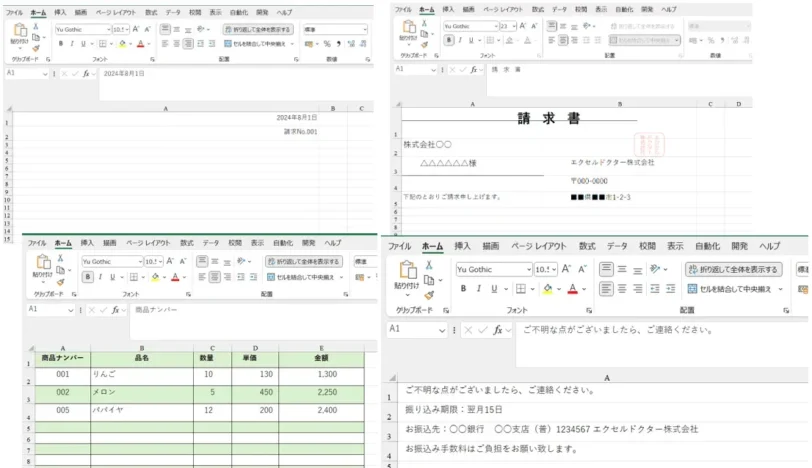Image resolution: width=812 pixels, height=468 pixels.
Task: Open クリップボード dialog launcher in 商品ナンバー table window
Action: click(x=74, y=294)
